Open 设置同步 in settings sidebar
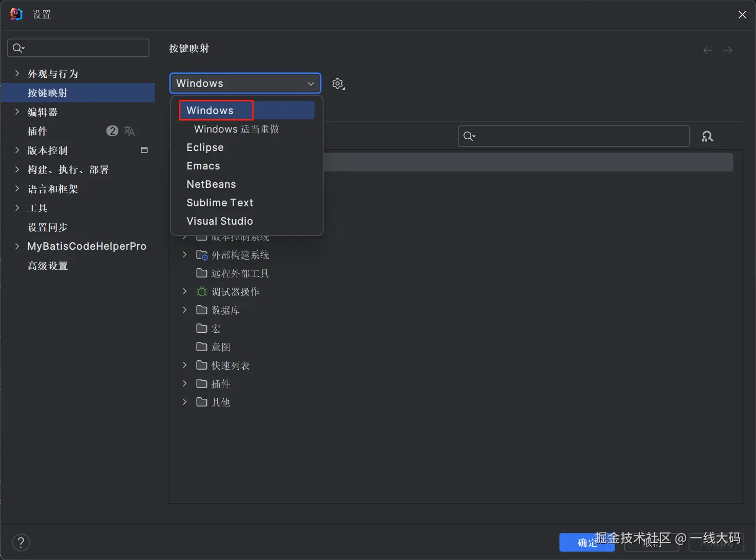This screenshot has width=756, height=560. pyautogui.click(x=78, y=227)
